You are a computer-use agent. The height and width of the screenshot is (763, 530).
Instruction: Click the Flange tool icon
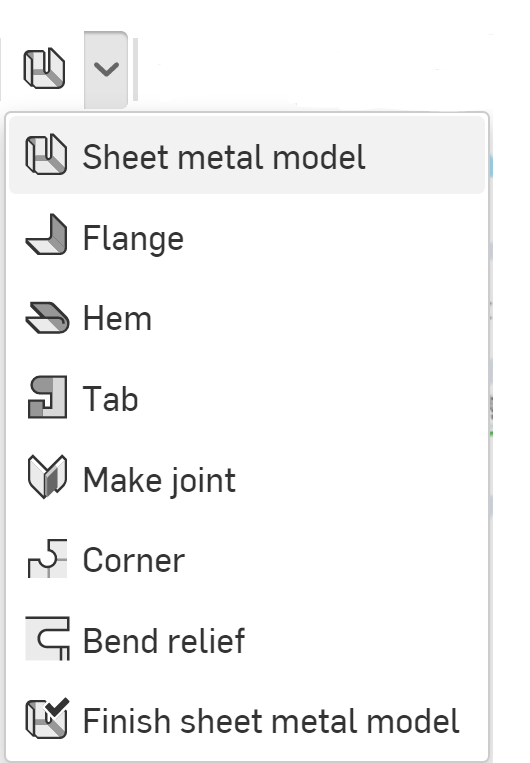[46, 235]
